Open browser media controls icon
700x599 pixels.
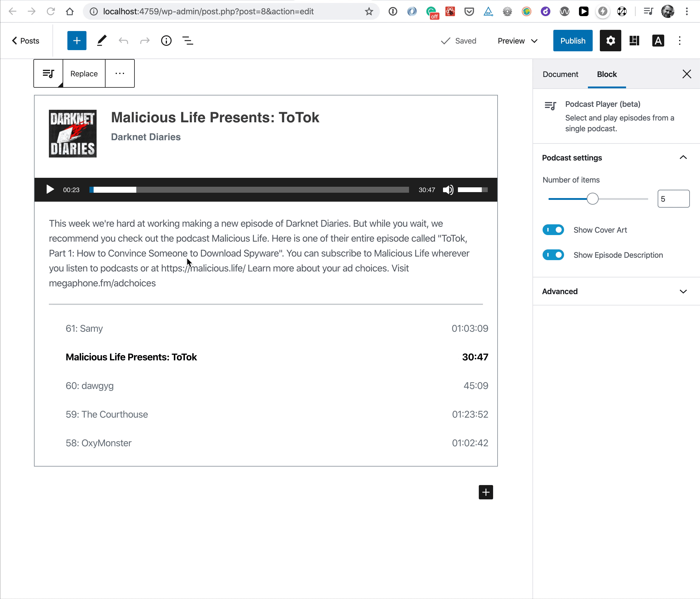648,12
